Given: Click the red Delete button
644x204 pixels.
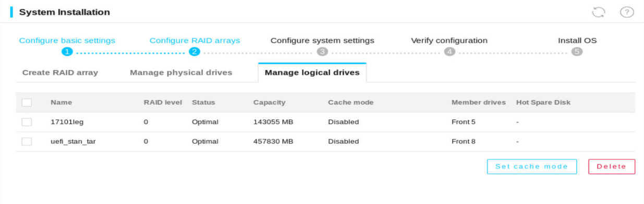Looking at the screenshot, I should pos(612,166).
